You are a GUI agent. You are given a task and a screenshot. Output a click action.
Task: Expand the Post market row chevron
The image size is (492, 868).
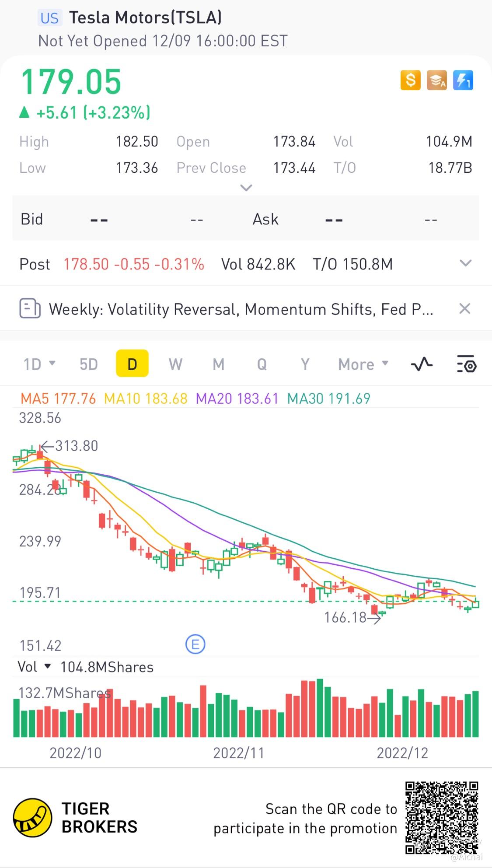point(465,263)
